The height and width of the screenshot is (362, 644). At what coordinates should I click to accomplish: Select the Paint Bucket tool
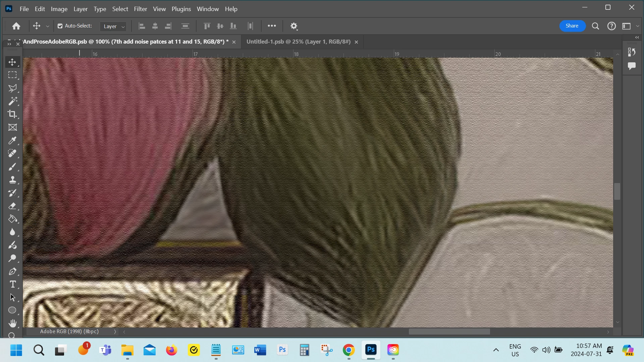click(12, 219)
